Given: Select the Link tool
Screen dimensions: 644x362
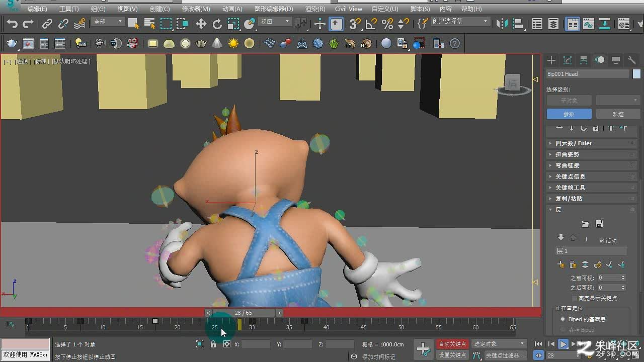Looking at the screenshot, I should point(47,24).
